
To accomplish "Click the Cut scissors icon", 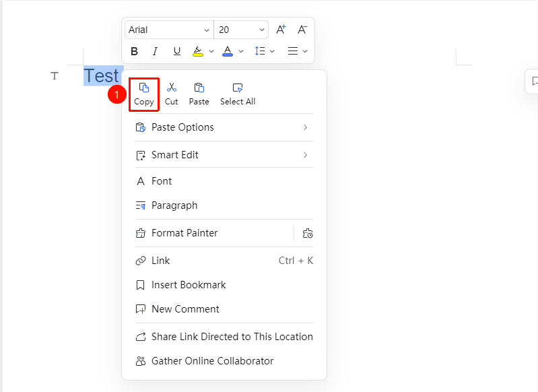I will [x=172, y=88].
